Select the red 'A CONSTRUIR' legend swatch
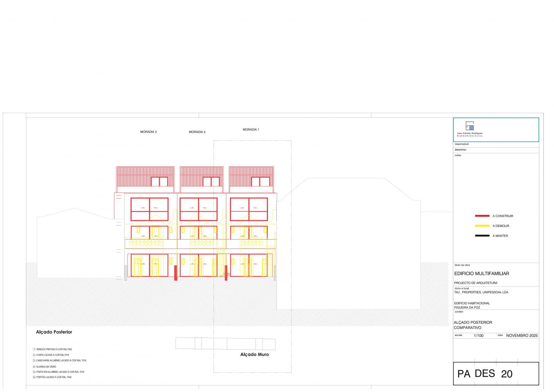The width and height of the screenshot is (554, 392). [x=482, y=216]
